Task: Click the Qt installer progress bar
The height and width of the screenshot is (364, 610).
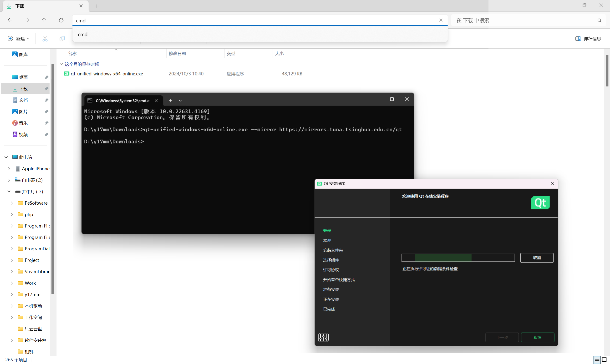Action: click(458, 258)
